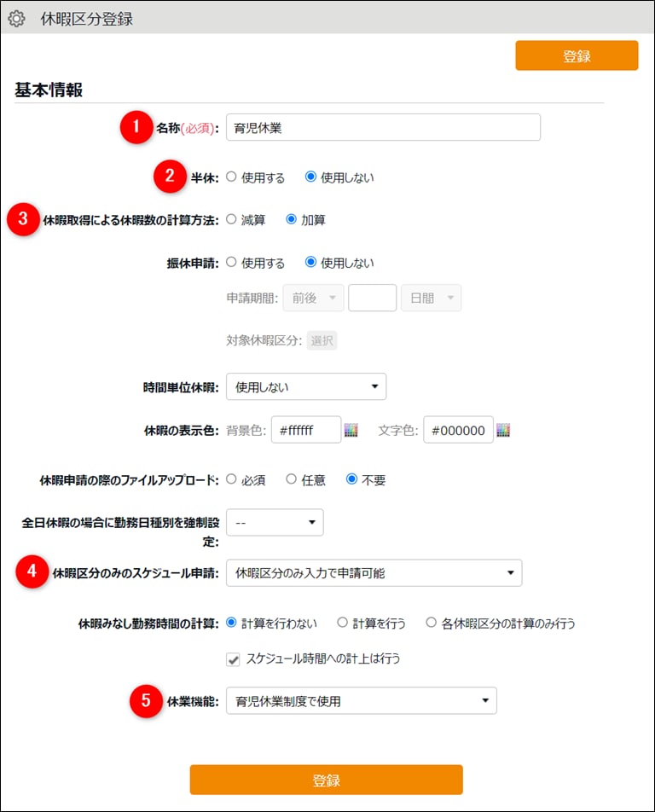
Task: Open the 時間単位休暇 dropdown
Action: click(305, 386)
